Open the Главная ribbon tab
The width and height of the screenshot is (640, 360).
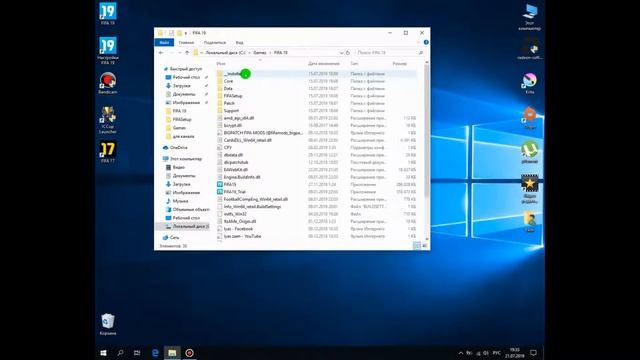[186, 42]
